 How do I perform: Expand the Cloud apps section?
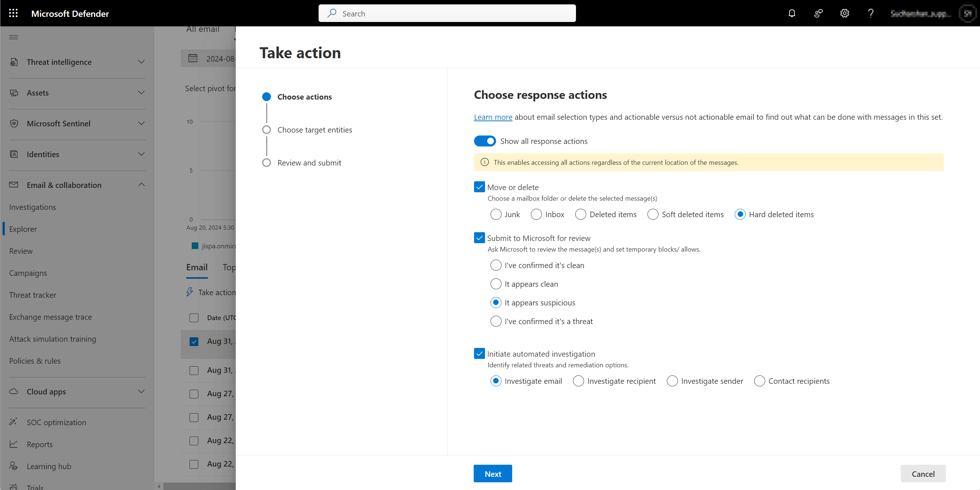(x=141, y=391)
